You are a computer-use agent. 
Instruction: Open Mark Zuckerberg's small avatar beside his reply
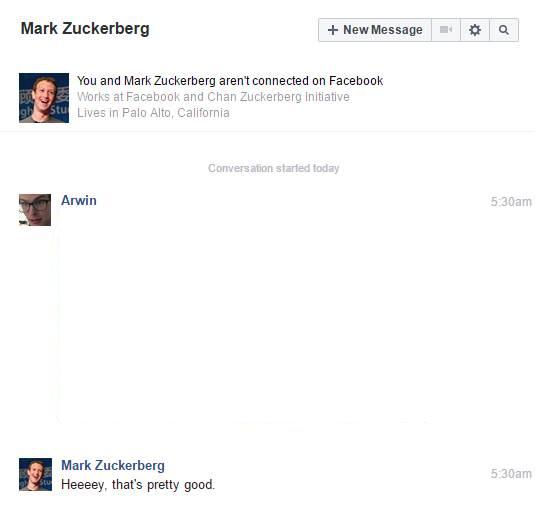coord(35,474)
